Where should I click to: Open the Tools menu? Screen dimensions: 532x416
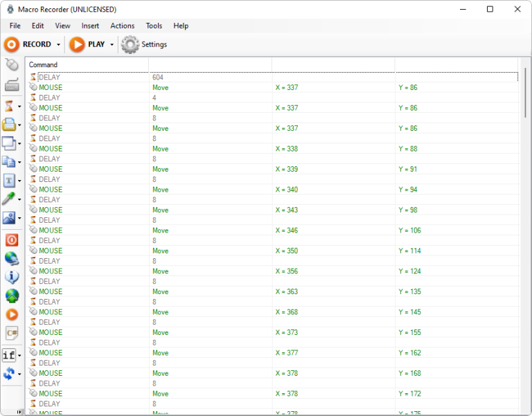click(154, 26)
